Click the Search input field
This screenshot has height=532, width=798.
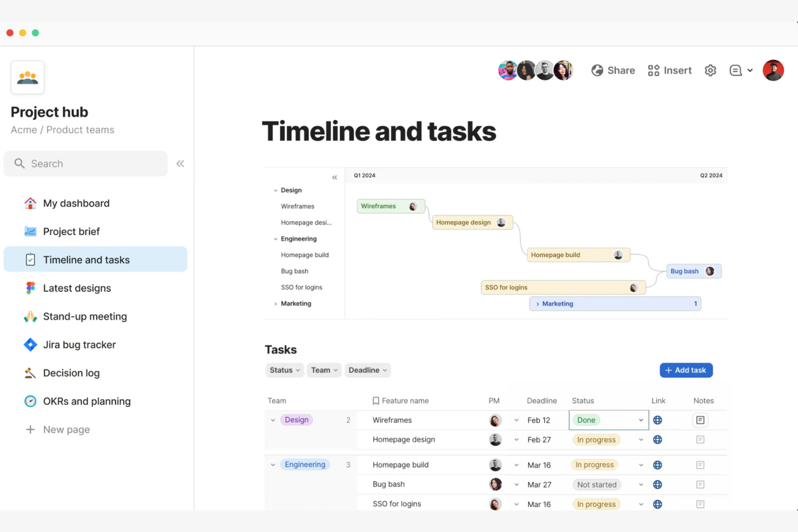tap(86, 164)
